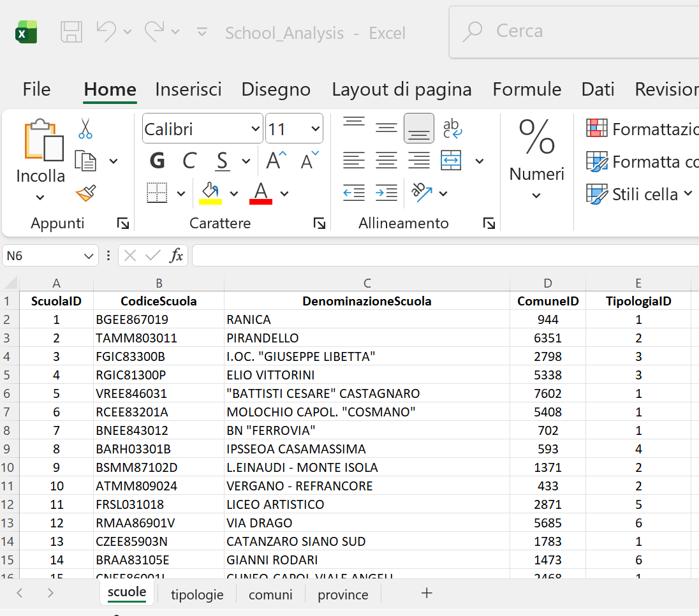The height and width of the screenshot is (616, 699).
Task: Toggle bold formatting with G button
Action: coord(157,161)
